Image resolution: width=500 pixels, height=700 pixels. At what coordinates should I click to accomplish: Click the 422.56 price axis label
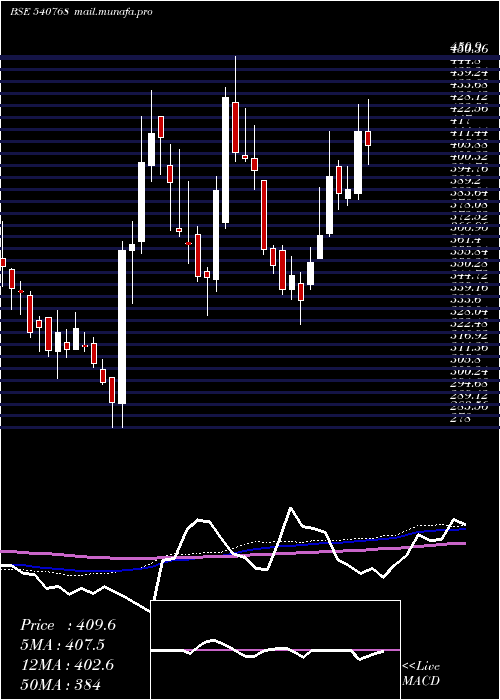pos(468,108)
